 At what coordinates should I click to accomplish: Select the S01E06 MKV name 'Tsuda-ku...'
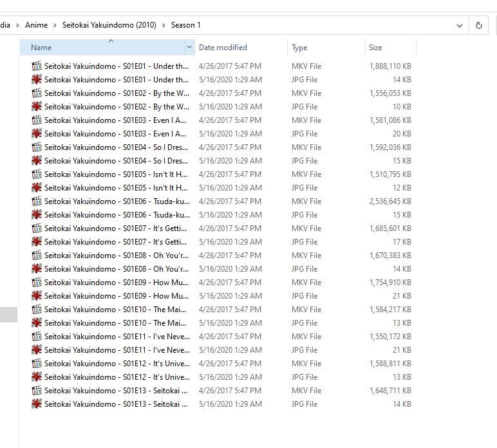pos(117,201)
